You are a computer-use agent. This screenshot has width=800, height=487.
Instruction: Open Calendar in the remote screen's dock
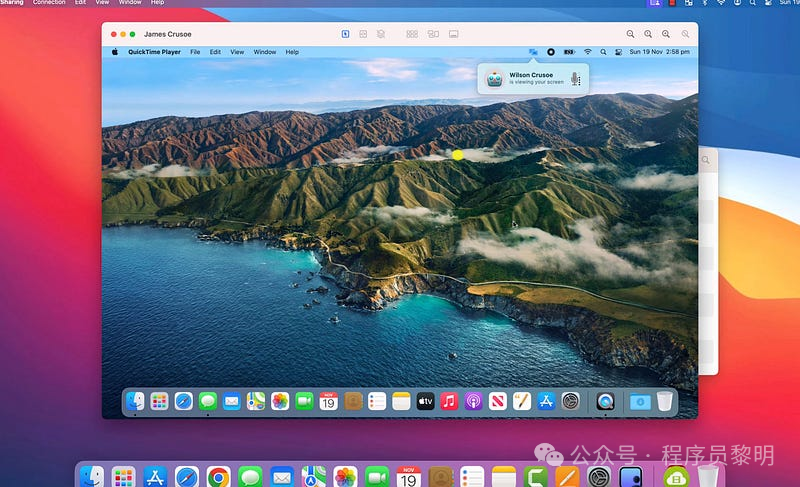click(329, 401)
